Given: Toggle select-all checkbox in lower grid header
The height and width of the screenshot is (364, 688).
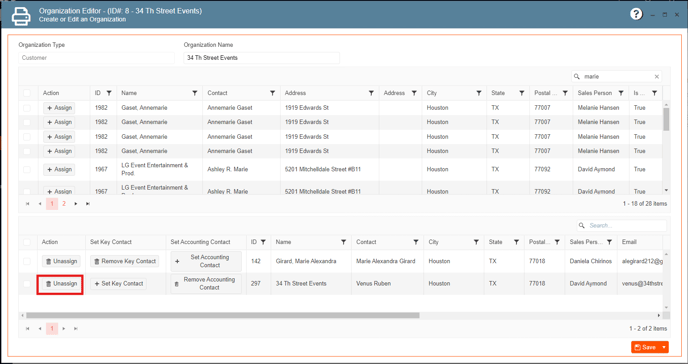Looking at the screenshot, I should 27,242.
